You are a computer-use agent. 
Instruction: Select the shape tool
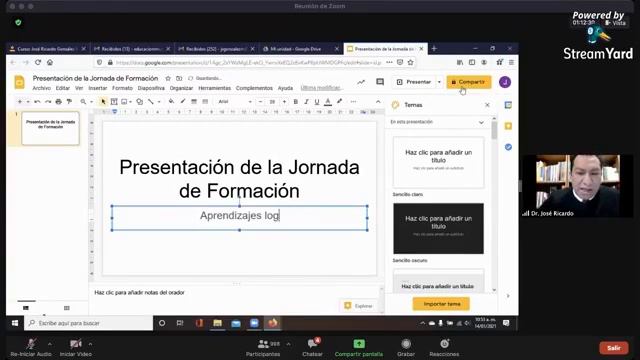[140, 102]
